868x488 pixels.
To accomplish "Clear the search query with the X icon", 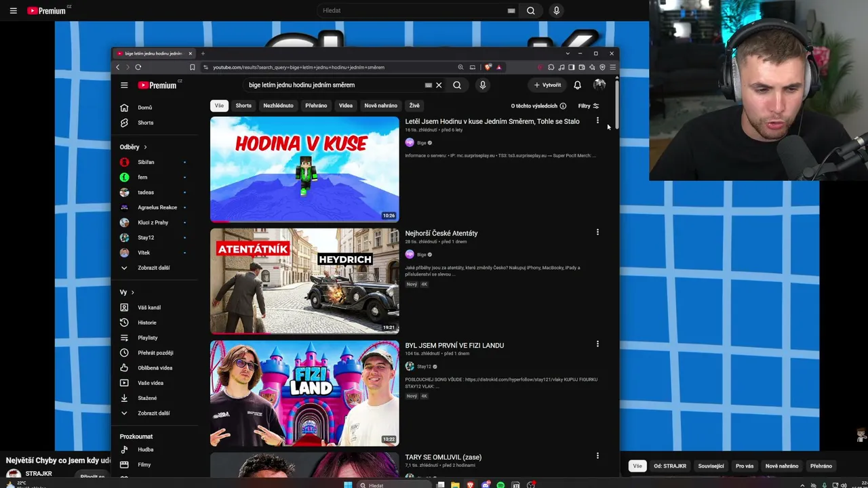I will point(439,85).
